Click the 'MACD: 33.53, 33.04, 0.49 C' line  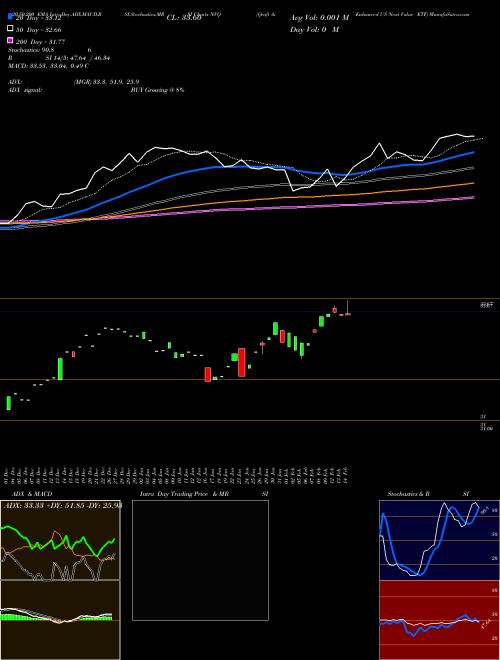(48, 66)
